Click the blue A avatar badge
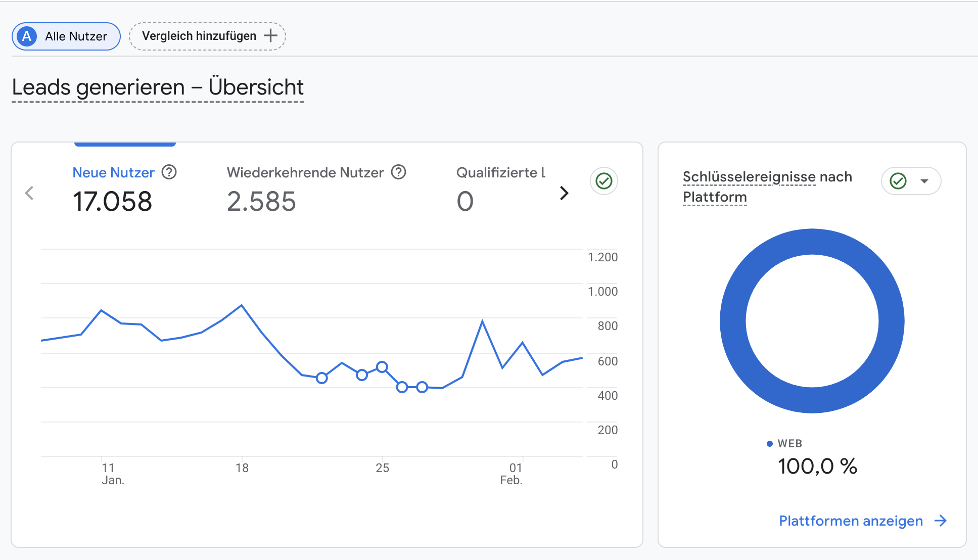Screen dimensions: 978x560 27,36
